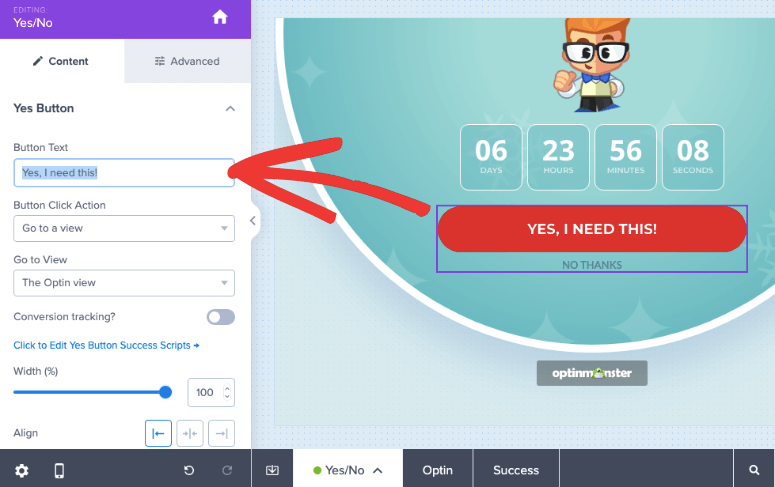Image resolution: width=775 pixels, height=487 pixels.
Task: Click the OptinMonster badge
Action: (592, 373)
